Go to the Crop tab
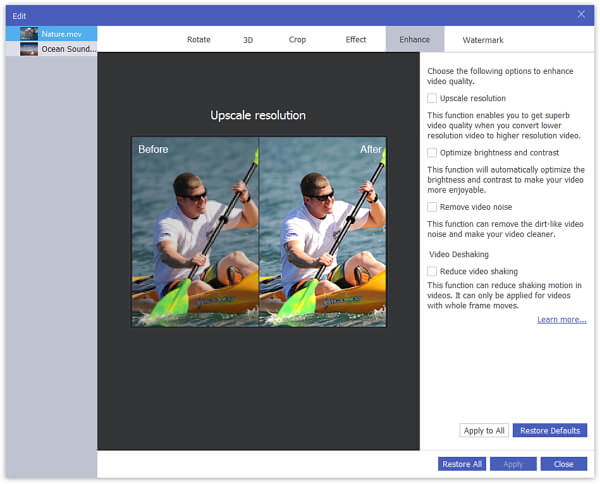This screenshot has width=600, height=484. 298,40
